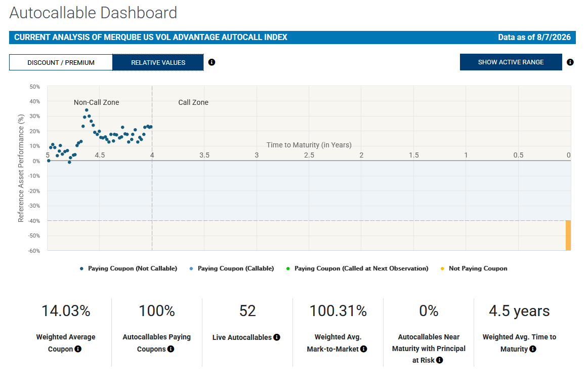
Task: Click the Data as of 8/7/2026 text
Action: point(534,37)
